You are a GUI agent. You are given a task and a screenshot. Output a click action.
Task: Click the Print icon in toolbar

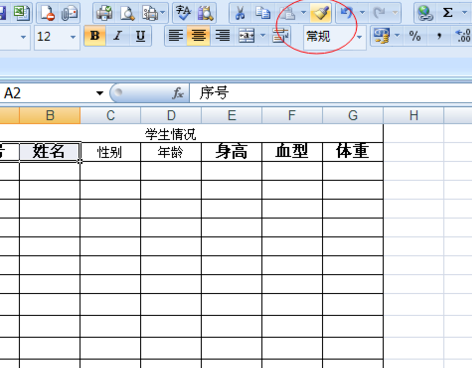coord(104,13)
